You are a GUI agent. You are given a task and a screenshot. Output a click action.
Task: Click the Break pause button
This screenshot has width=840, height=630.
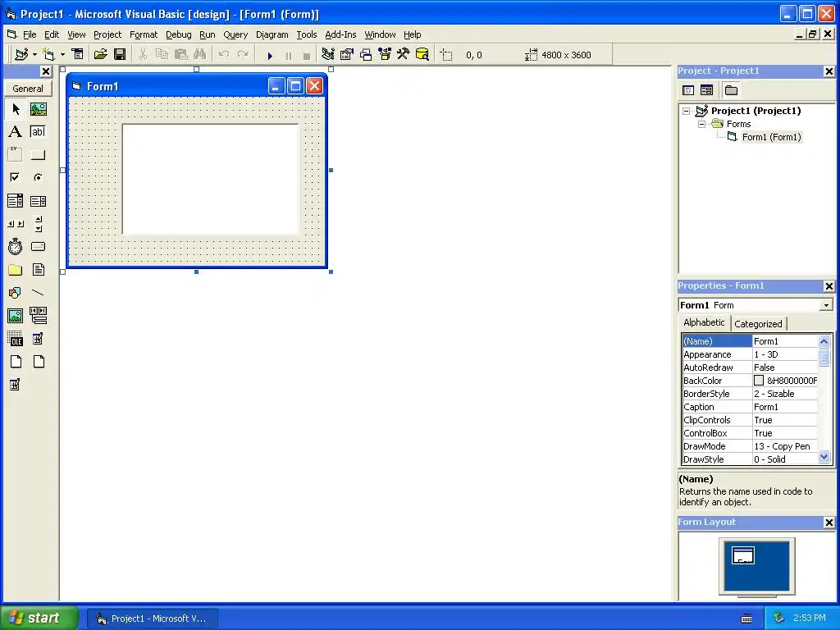289,55
